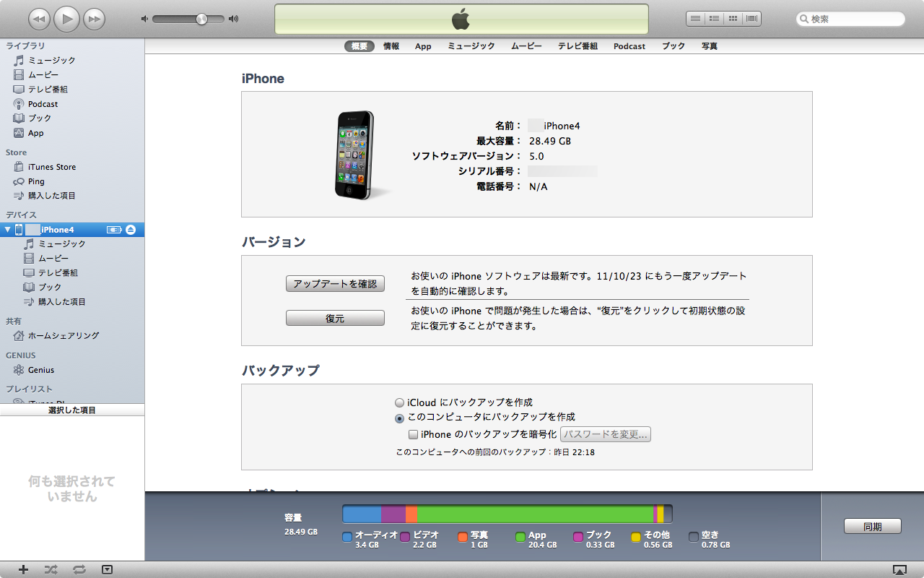The height and width of the screenshot is (578, 924).
Task: Toggle shuffle at the bottom bar
Action: pos(51,569)
